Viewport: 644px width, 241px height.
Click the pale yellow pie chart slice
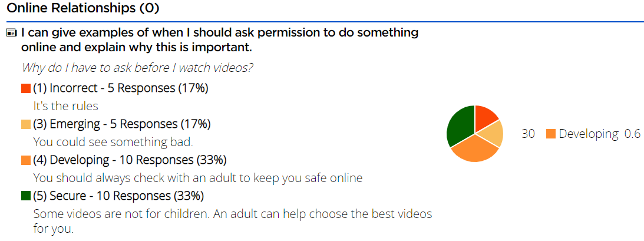[493, 134]
